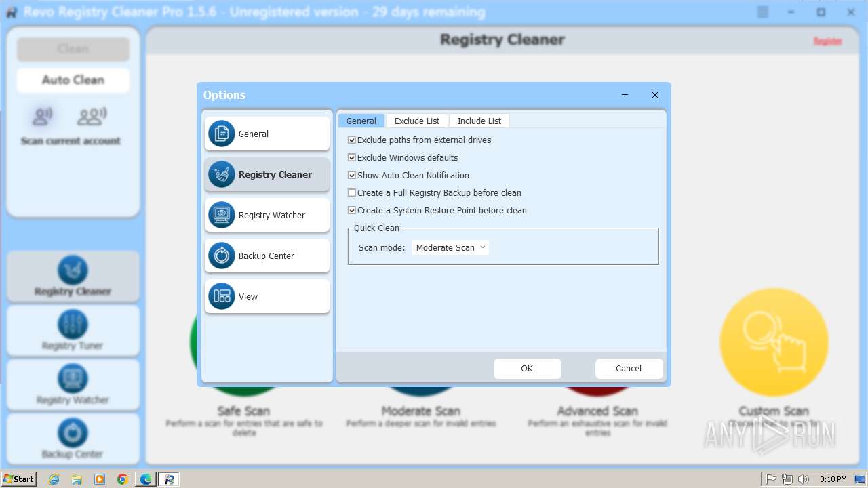Viewport: 868px width, 488px height.
Task: Click the Safe Scan label
Action: [243, 411]
